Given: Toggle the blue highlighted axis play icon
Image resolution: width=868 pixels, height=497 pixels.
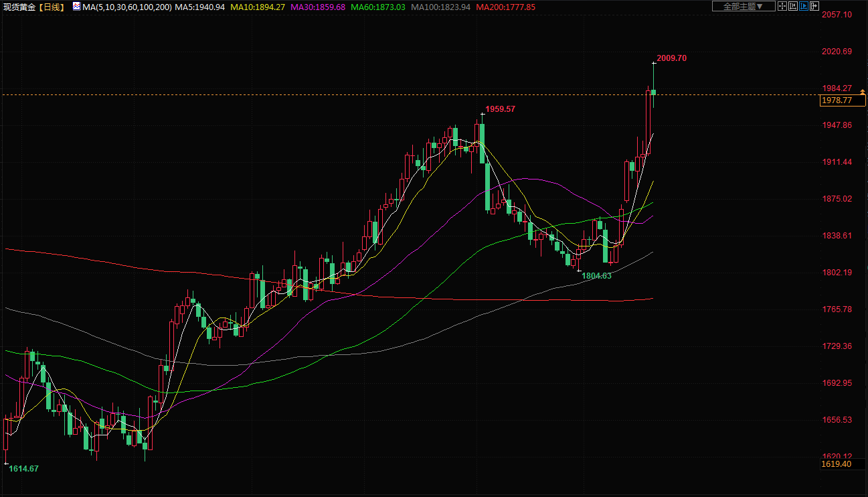Looking at the screenshot, I should [x=804, y=6].
